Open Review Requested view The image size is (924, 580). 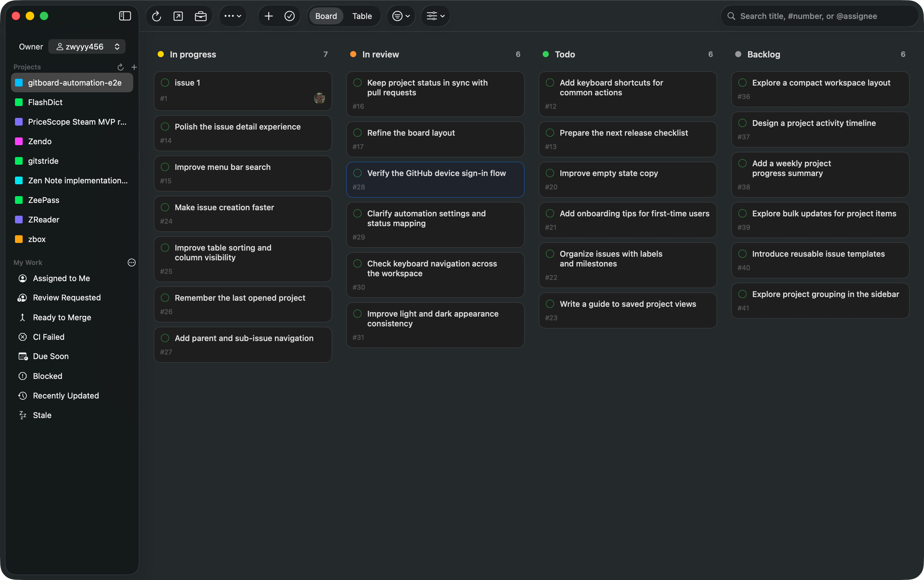[x=72, y=298]
